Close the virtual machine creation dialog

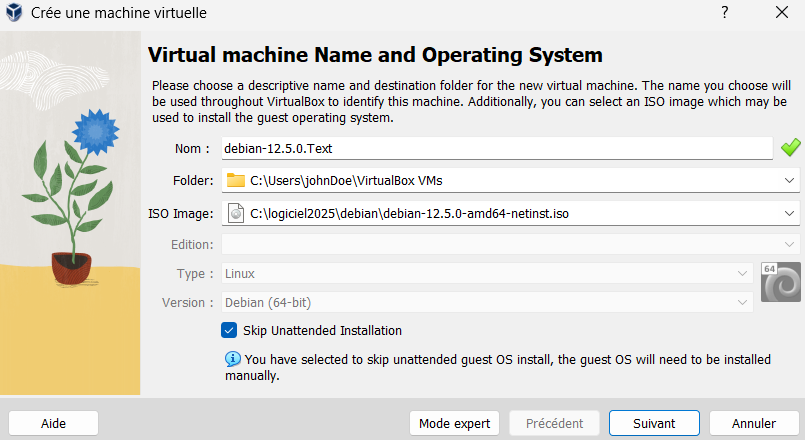[x=781, y=12]
